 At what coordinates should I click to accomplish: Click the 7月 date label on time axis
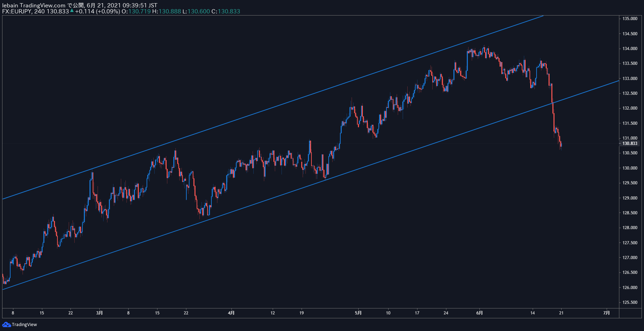coord(607,313)
